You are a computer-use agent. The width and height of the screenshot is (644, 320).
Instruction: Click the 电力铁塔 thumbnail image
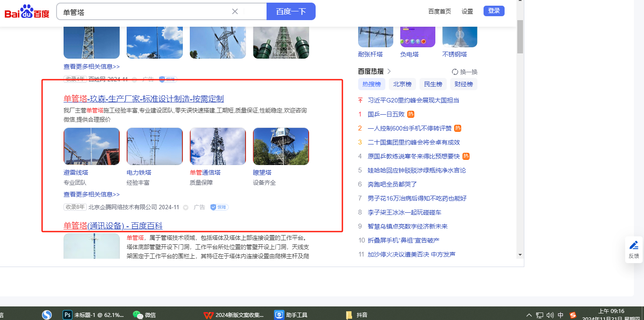pos(155,146)
